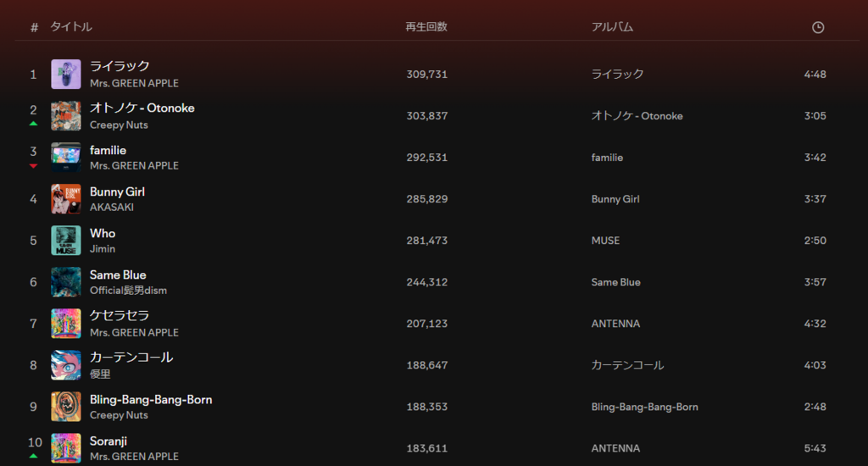Open the Bling-Bang-Bang-Born album link
868x466 pixels.
pyautogui.click(x=644, y=407)
